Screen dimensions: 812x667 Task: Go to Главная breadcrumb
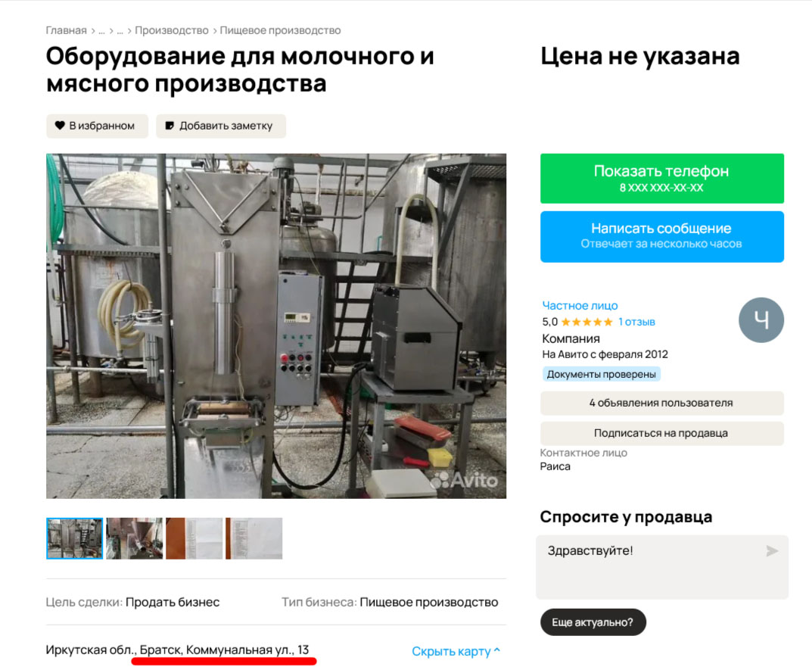click(x=66, y=31)
